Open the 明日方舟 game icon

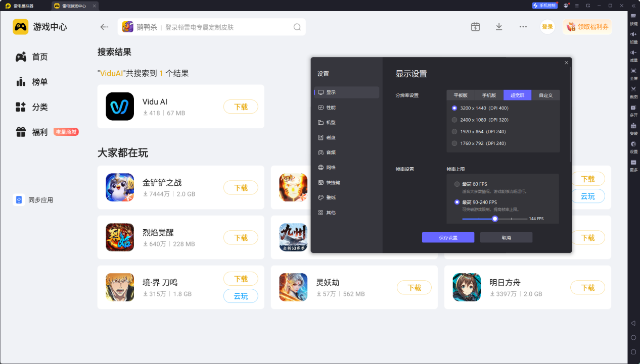pyautogui.click(x=467, y=287)
